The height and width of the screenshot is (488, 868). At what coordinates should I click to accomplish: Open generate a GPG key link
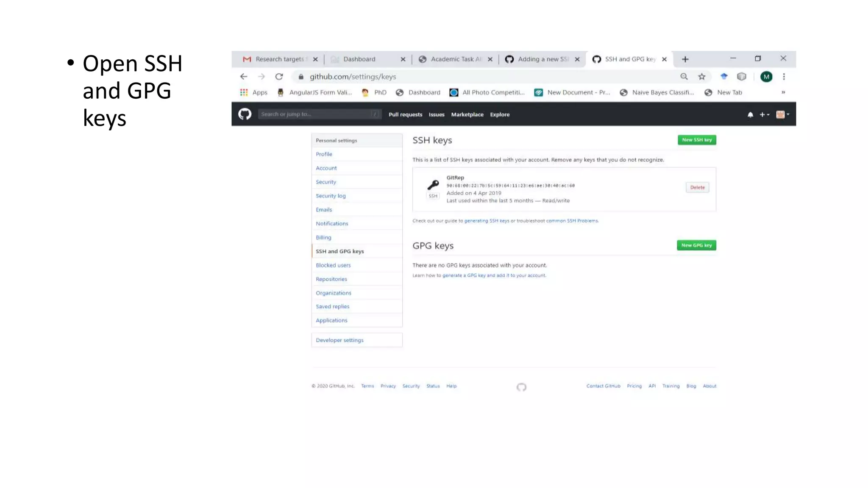tap(494, 275)
